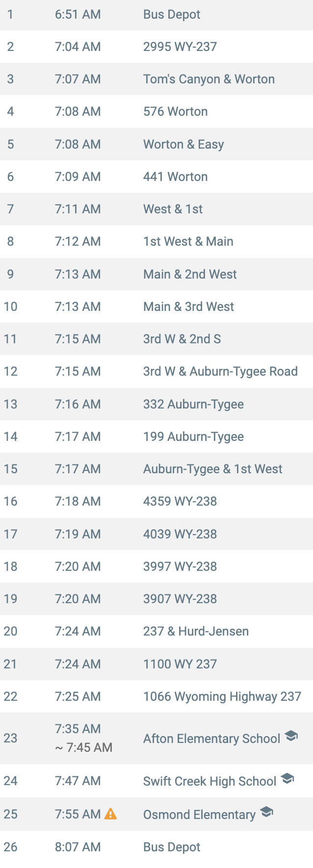Click graduation cap icon beside Swift Creek High School

(x=287, y=778)
